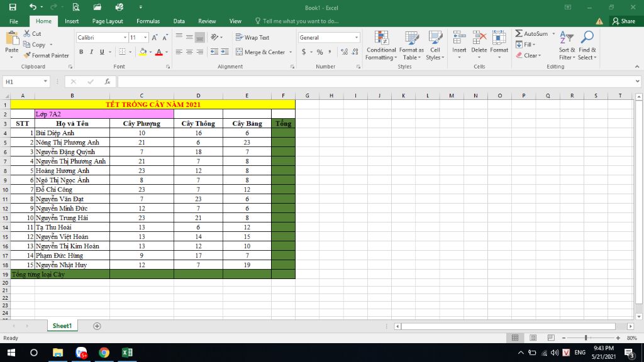The width and height of the screenshot is (644, 362).
Task: Switch to the Data tab
Action: (x=179, y=21)
